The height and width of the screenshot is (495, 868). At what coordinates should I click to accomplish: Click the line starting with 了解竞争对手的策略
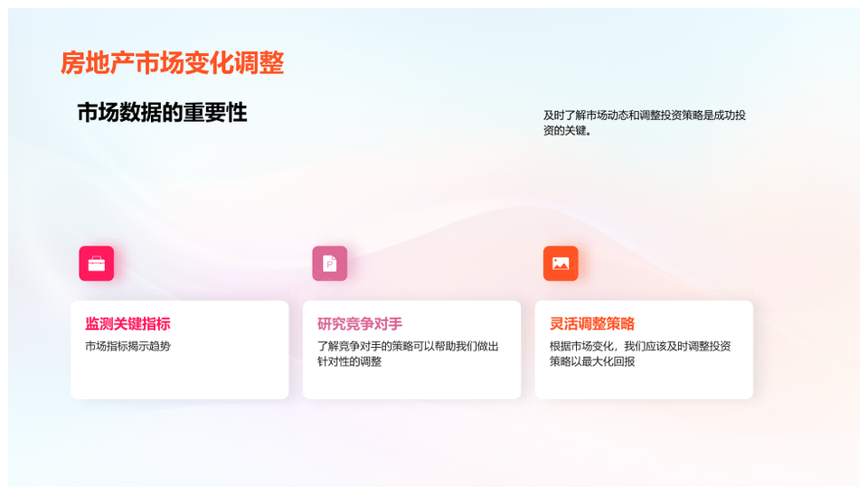[x=408, y=346]
